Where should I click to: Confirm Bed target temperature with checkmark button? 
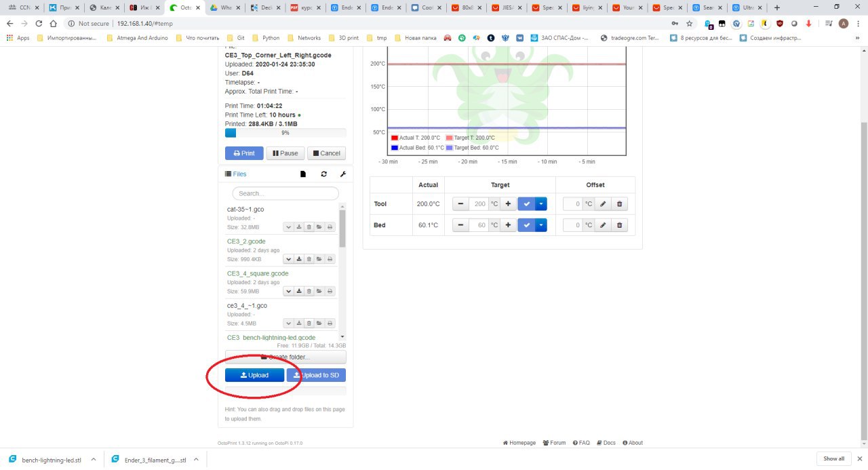pos(527,224)
